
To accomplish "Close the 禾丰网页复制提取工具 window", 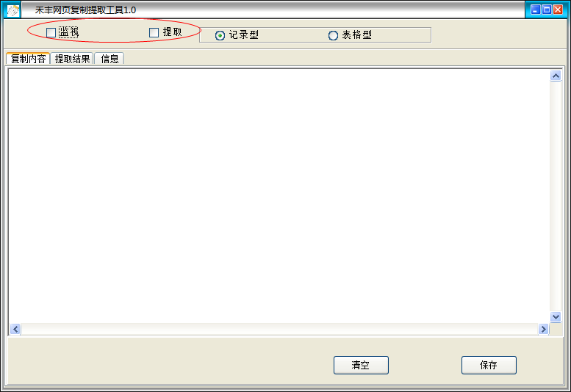I will coord(558,10).
